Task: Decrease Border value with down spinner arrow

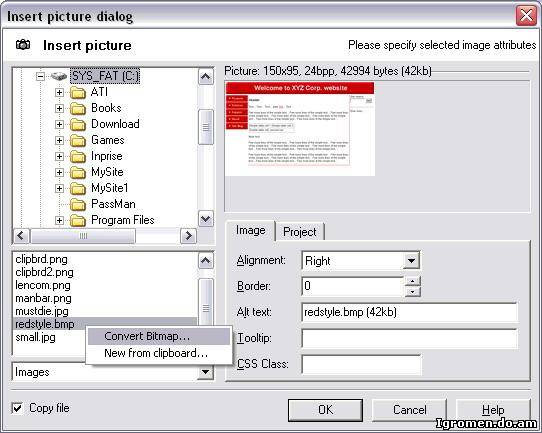Action: (412, 292)
